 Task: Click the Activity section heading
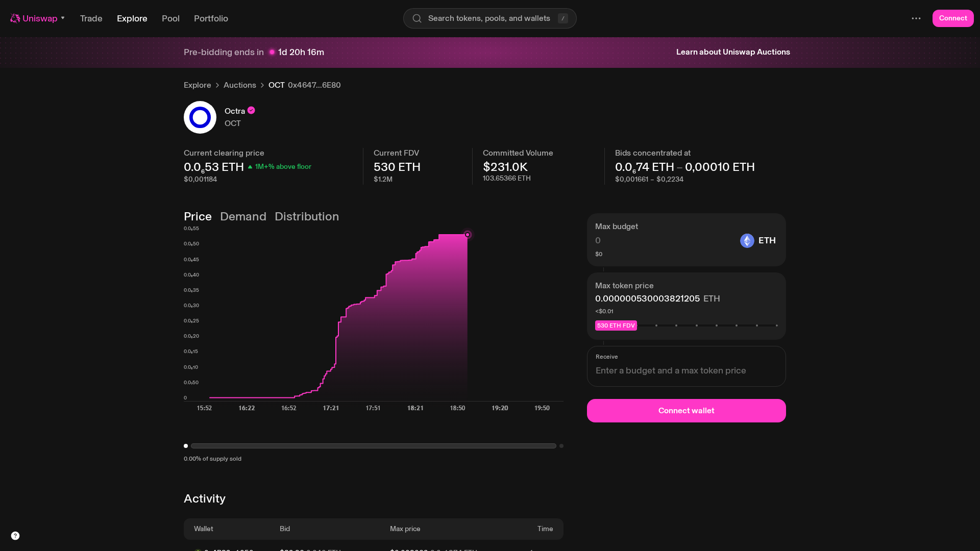205,498
